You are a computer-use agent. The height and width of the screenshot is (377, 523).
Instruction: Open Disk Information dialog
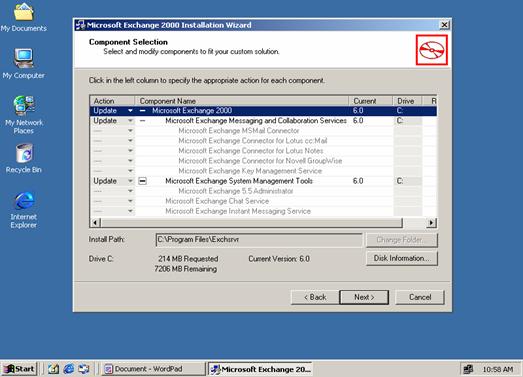pos(402,258)
